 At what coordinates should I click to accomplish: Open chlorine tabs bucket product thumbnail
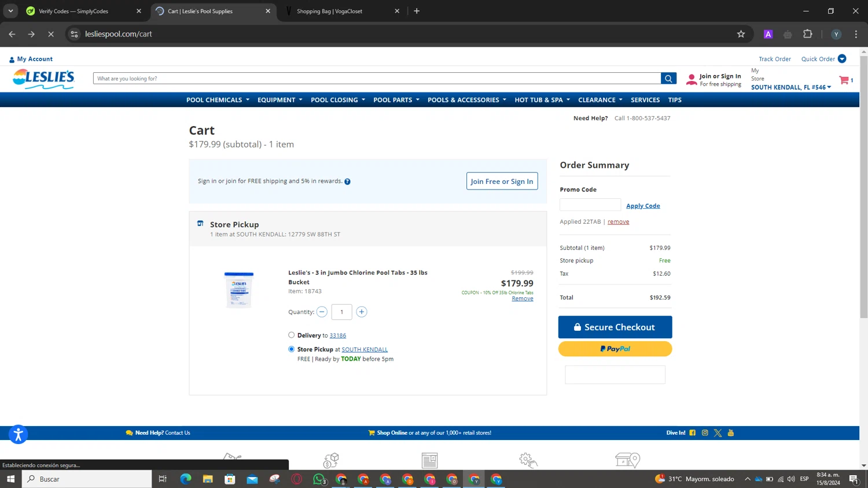coord(239,290)
